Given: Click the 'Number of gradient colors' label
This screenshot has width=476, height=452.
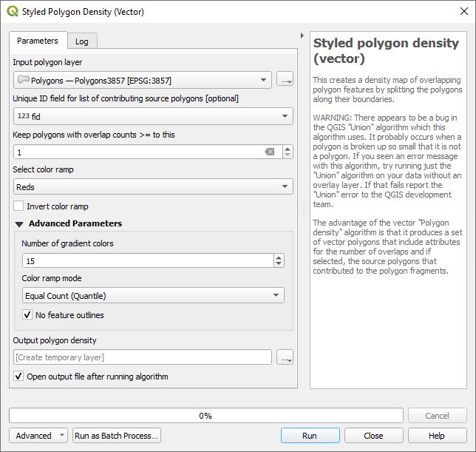Looking at the screenshot, I should pyautogui.click(x=67, y=243).
